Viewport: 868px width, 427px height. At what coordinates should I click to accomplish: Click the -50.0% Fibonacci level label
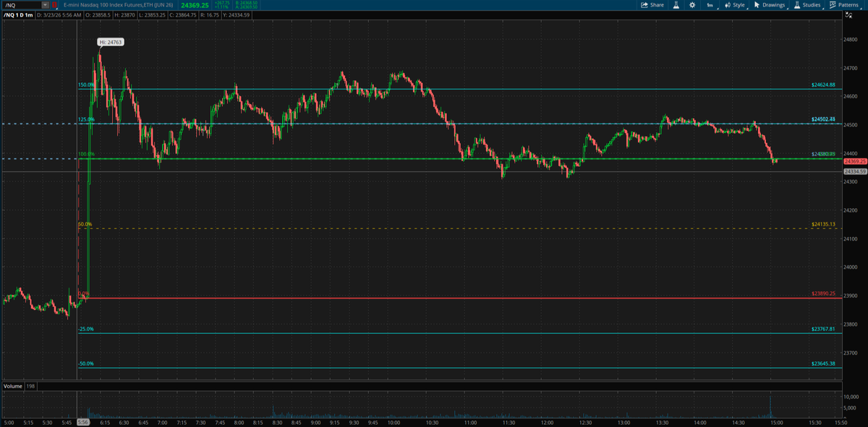point(85,363)
